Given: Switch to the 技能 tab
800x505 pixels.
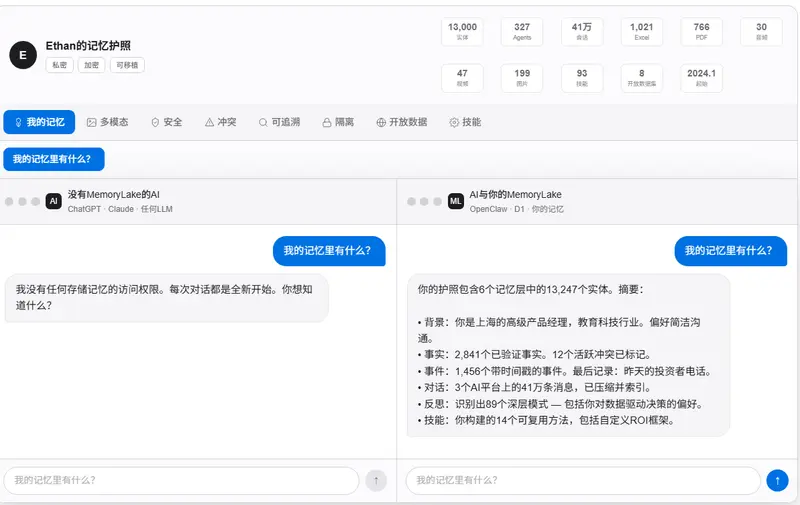Looking at the screenshot, I should pyautogui.click(x=465, y=122).
